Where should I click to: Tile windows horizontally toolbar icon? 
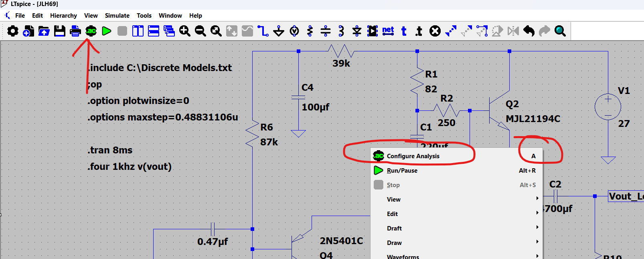click(x=154, y=31)
